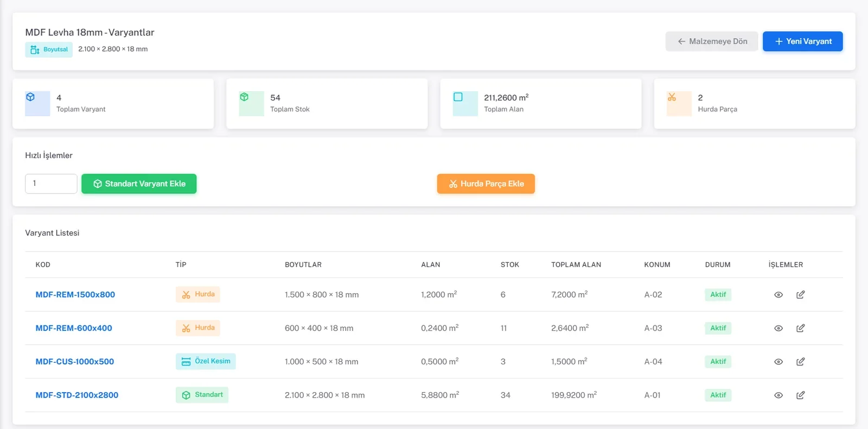868x429 pixels.
Task: Click the Aktif status of MDF-STD-2100x2800
Action: tap(718, 395)
